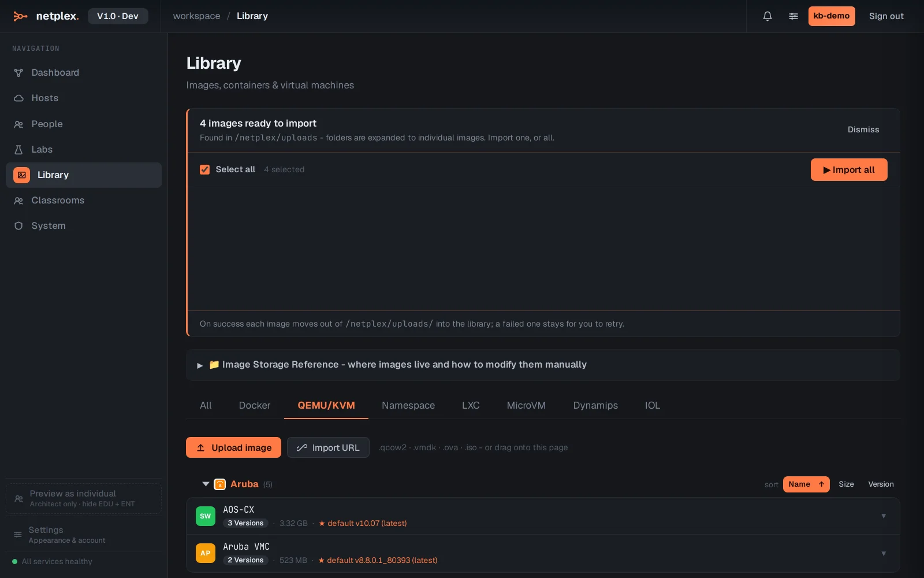The height and width of the screenshot is (578, 924).
Task: Click the Library breadcrumb text
Action: pyautogui.click(x=252, y=16)
